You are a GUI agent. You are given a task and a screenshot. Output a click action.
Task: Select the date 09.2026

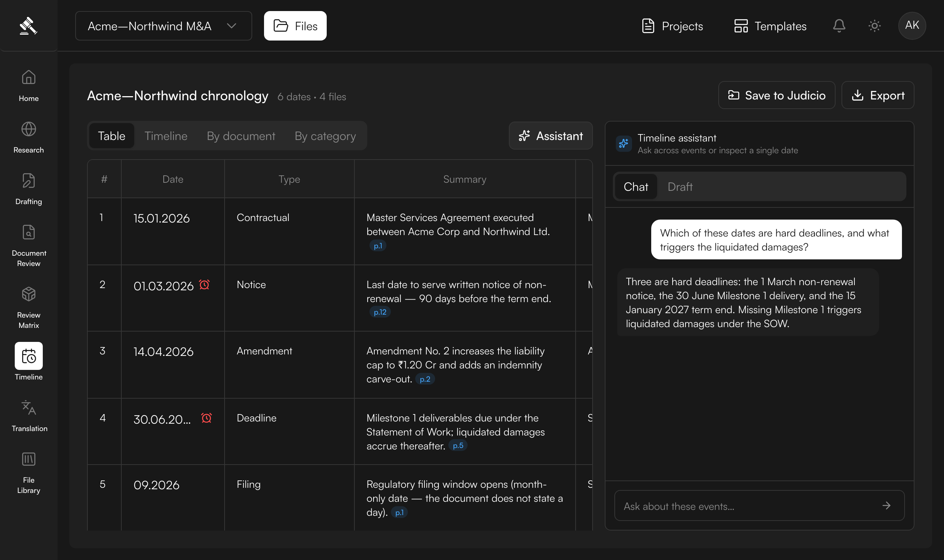tap(157, 484)
